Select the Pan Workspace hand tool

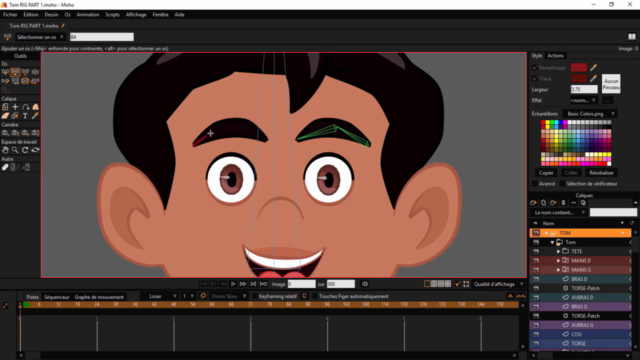click(x=5, y=150)
